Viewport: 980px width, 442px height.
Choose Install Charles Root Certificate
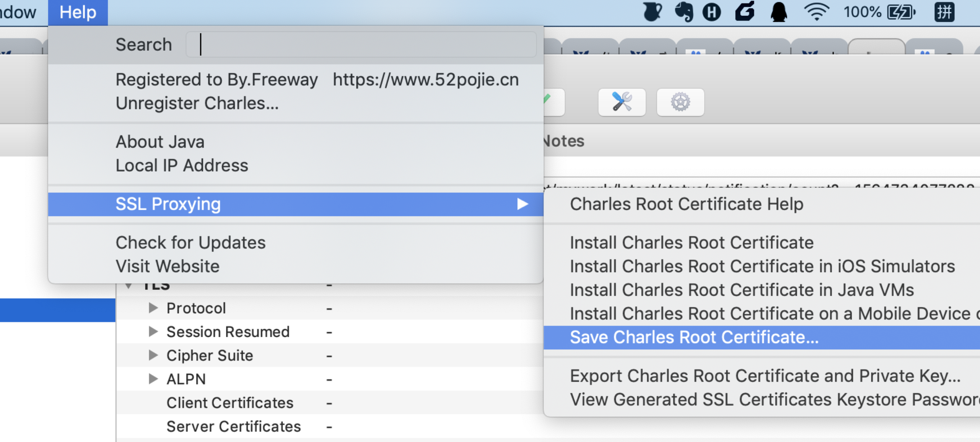click(x=762, y=243)
